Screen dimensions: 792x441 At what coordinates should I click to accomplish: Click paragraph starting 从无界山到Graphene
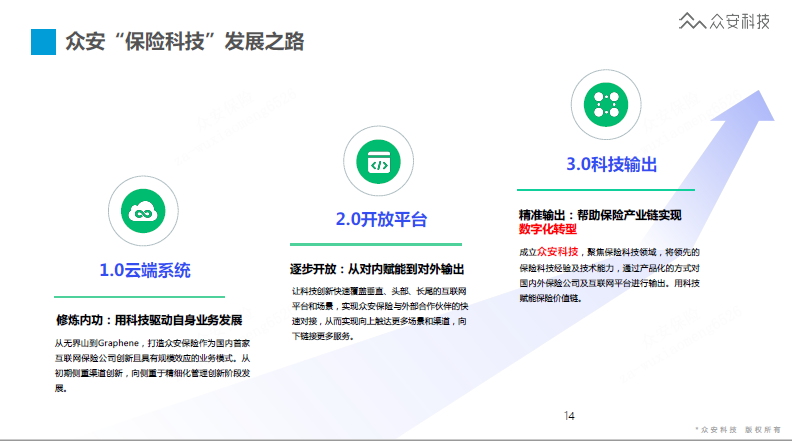click(153, 366)
